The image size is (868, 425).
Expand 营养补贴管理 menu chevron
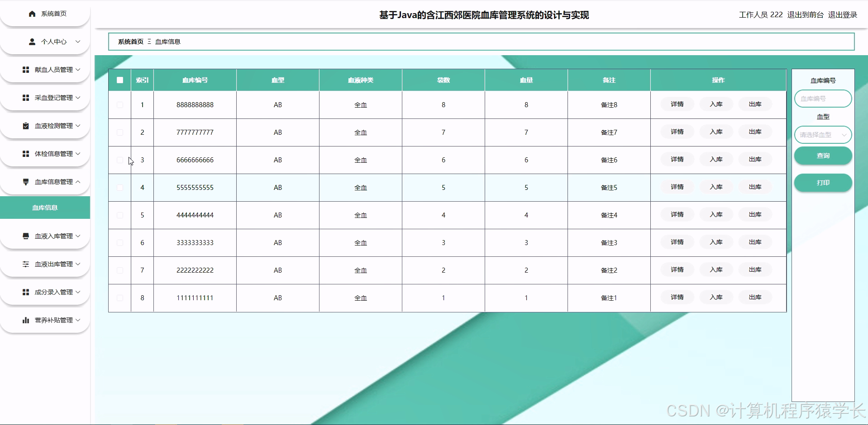78,320
